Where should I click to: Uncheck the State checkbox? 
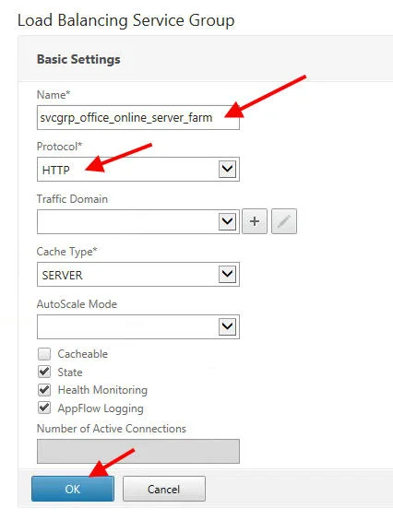pyautogui.click(x=44, y=372)
